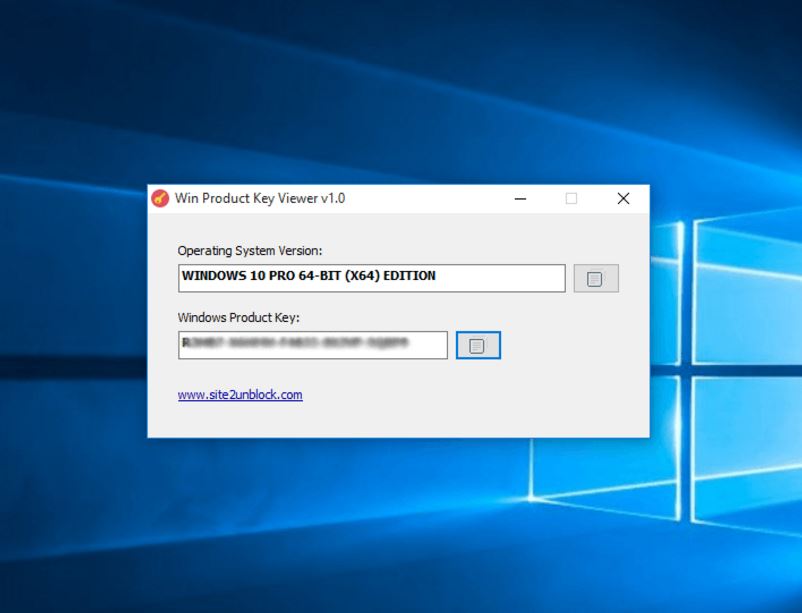Close the Win Product Key Viewer window
This screenshot has height=613, width=802.
pyautogui.click(x=623, y=199)
